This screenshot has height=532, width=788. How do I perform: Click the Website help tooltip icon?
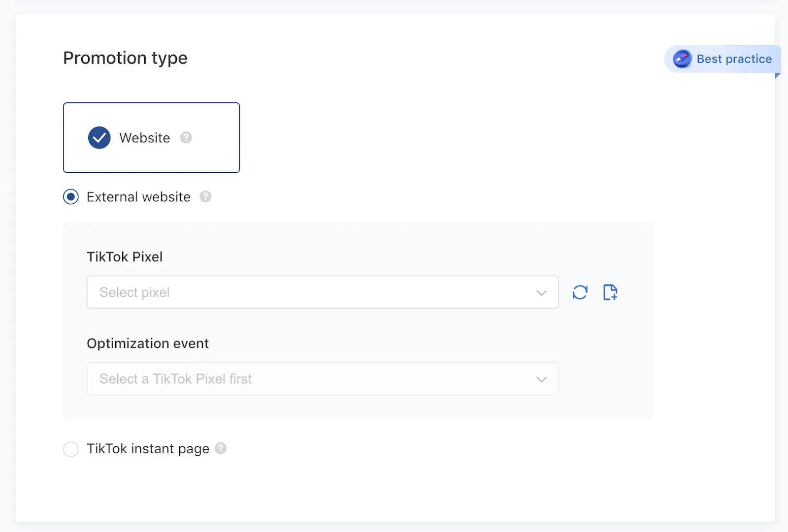point(186,138)
